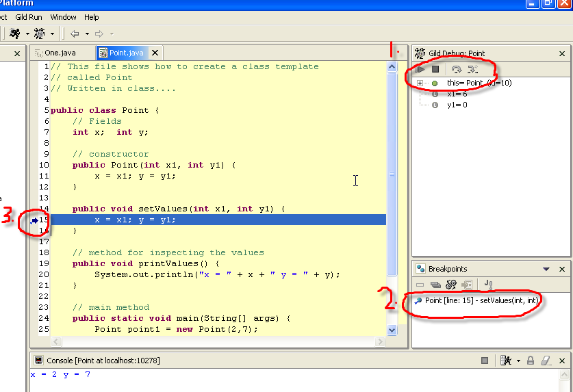
Task: Expand the 'this= Point' variable tree node
Action: point(420,83)
